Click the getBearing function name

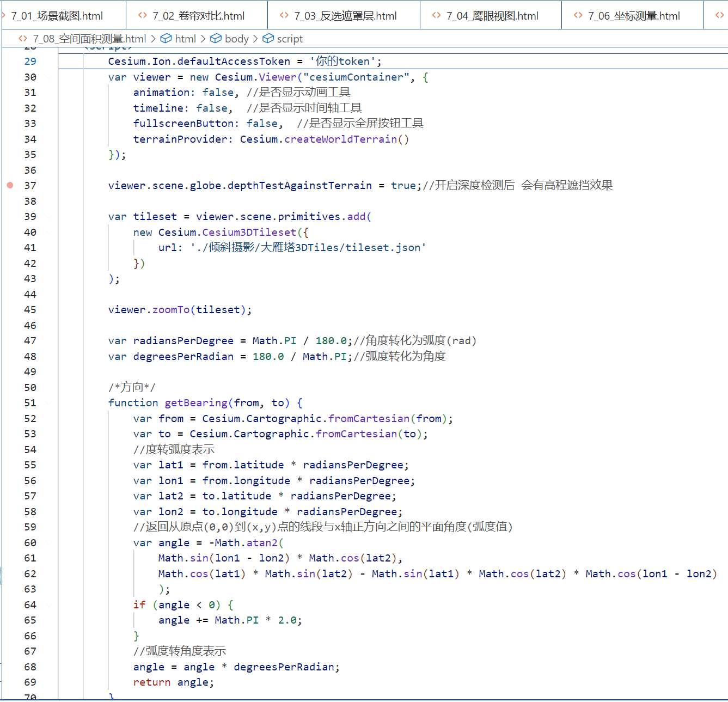click(196, 403)
